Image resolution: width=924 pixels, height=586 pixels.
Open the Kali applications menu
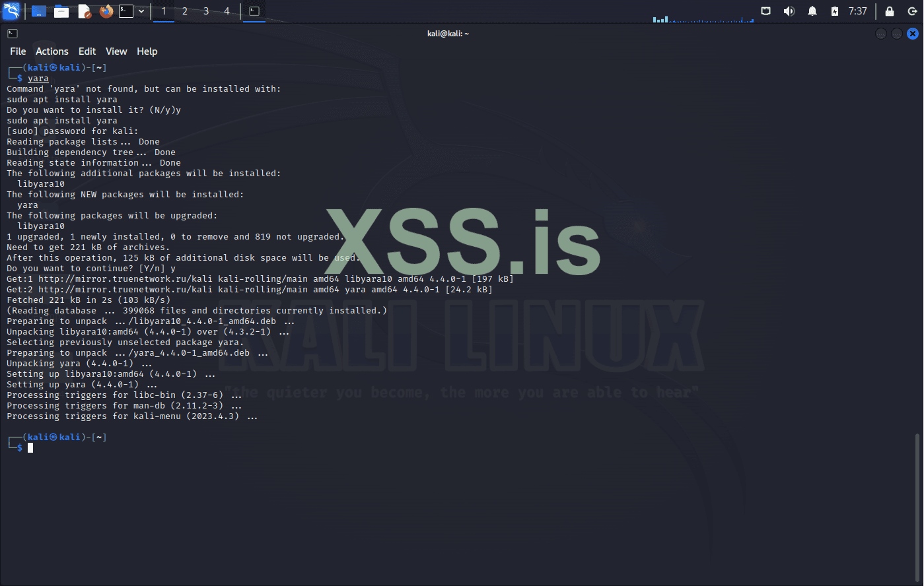tap(11, 11)
